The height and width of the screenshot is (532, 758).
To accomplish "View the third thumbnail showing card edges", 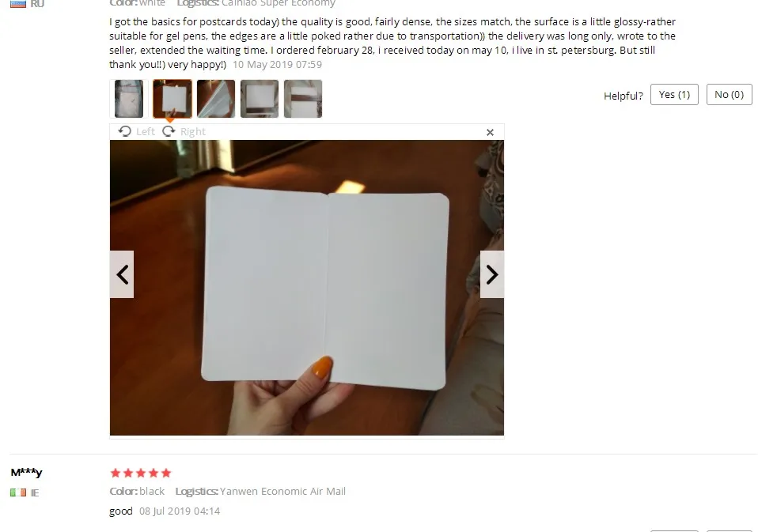I will click(x=216, y=99).
